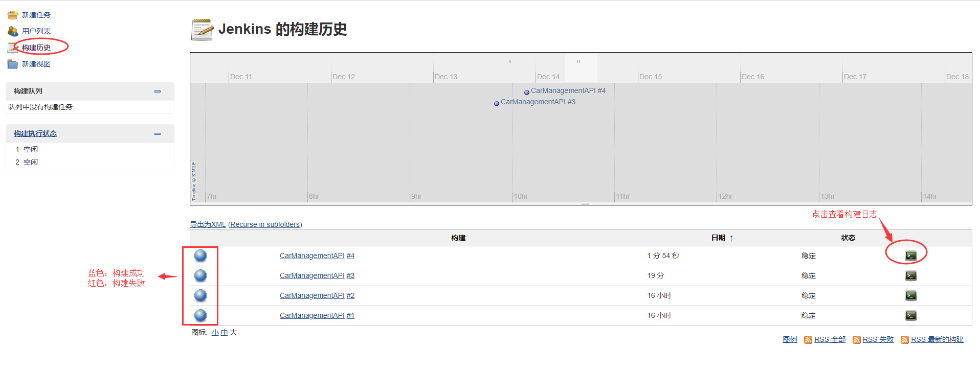The image size is (980, 371).
Task: Open console log icon for CarManagementAPI #3
Action: pyautogui.click(x=911, y=275)
